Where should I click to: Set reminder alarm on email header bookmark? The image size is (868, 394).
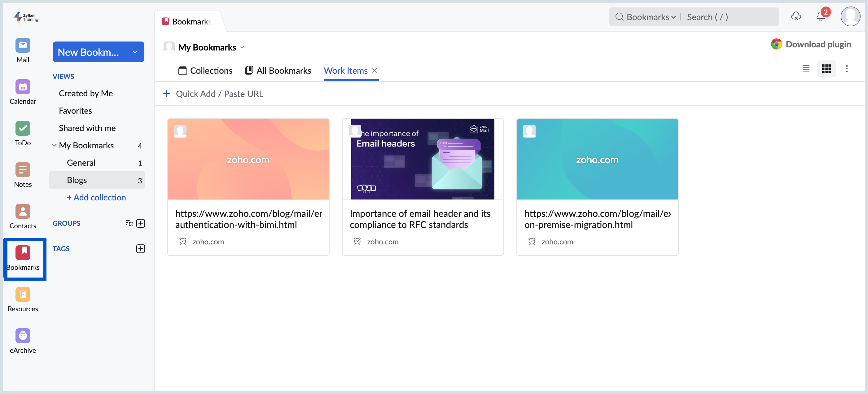pyautogui.click(x=357, y=241)
